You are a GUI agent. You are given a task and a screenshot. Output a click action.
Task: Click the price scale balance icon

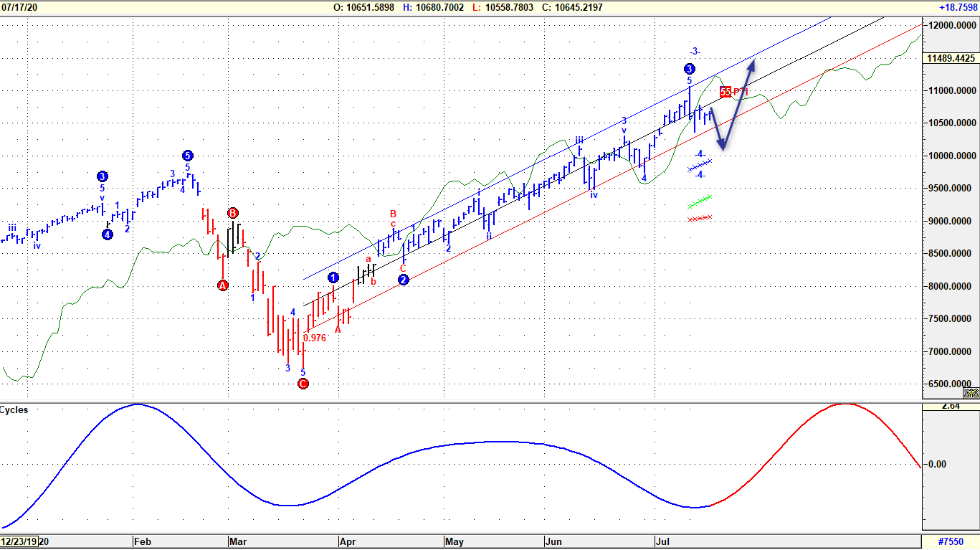(x=971, y=393)
